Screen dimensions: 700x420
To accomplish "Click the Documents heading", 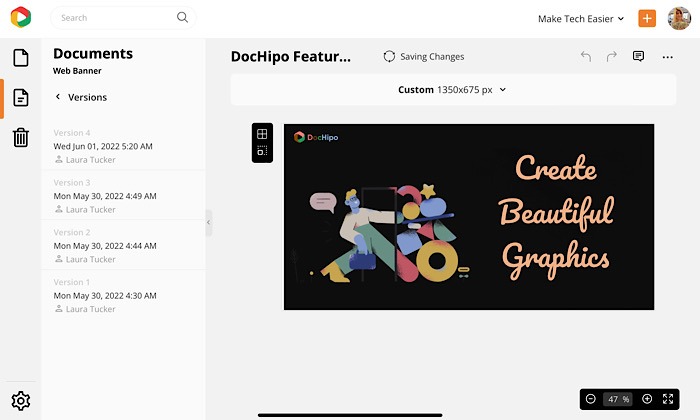I will point(93,54).
